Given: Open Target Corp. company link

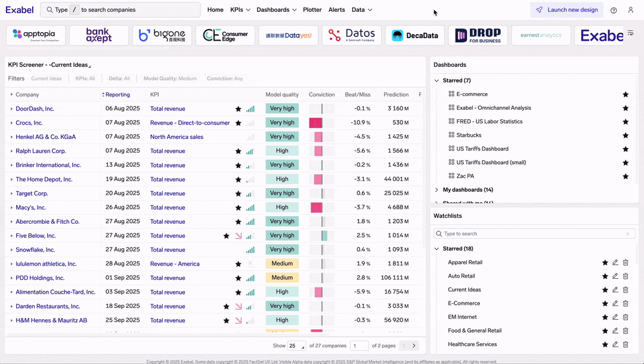Looking at the screenshot, I should click(32, 193).
